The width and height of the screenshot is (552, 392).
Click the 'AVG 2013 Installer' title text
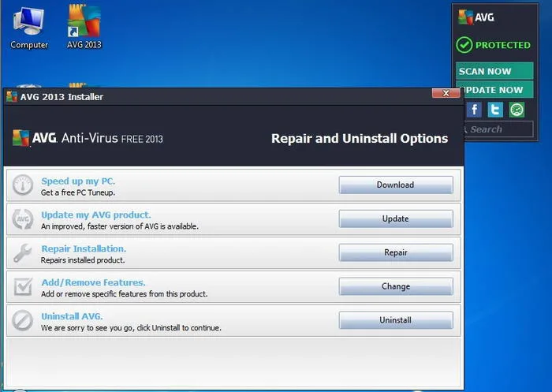pyautogui.click(x=62, y=97)
